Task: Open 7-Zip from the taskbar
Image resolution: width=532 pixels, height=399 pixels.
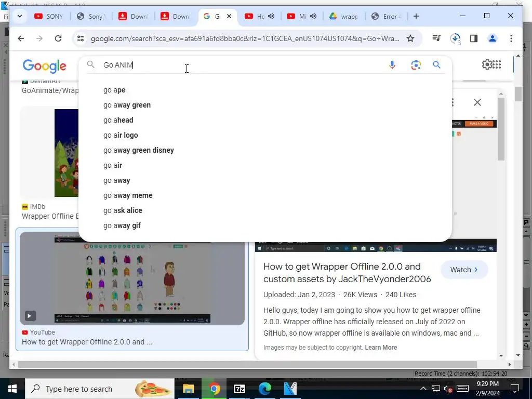Action: [240, 389]
